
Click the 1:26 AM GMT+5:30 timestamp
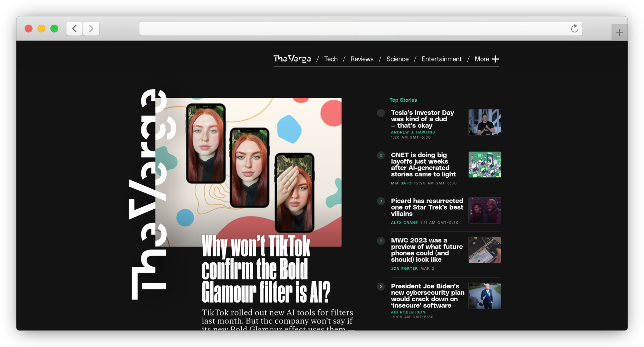coord(411,137)
